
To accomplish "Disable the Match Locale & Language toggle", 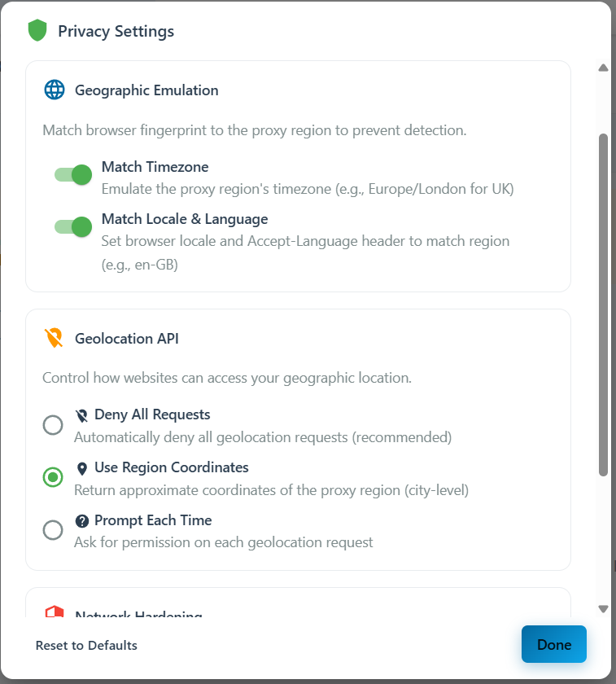I will [72, 226].
